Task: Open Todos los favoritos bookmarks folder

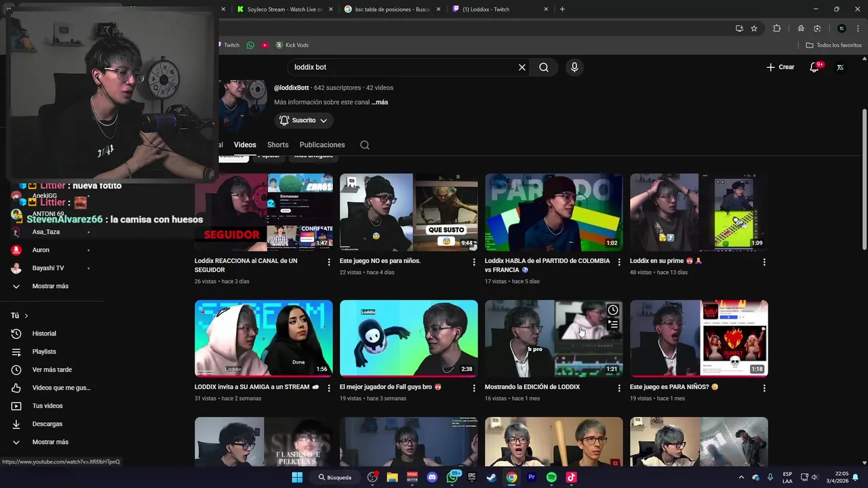Action: [x=833, y=45]
